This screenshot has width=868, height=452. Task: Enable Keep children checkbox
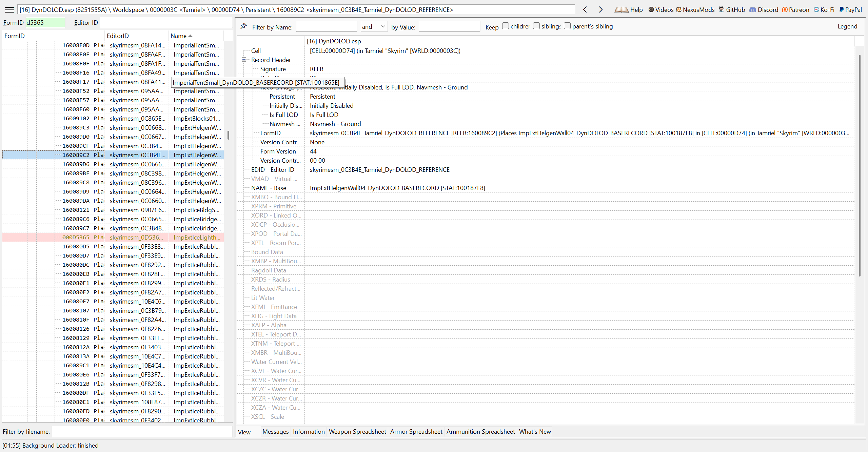(x=506, y=26)
